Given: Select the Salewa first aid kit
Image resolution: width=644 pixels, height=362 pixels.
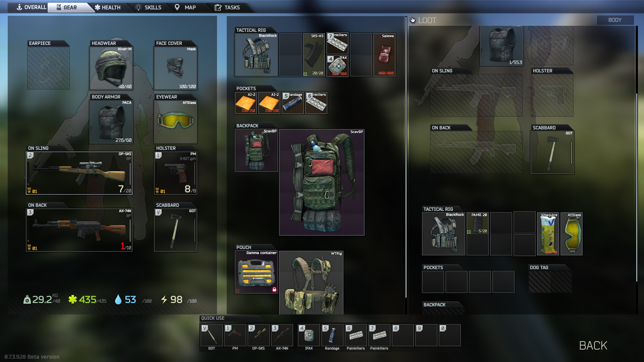Looking at the screenshot, I should (384, 55).
